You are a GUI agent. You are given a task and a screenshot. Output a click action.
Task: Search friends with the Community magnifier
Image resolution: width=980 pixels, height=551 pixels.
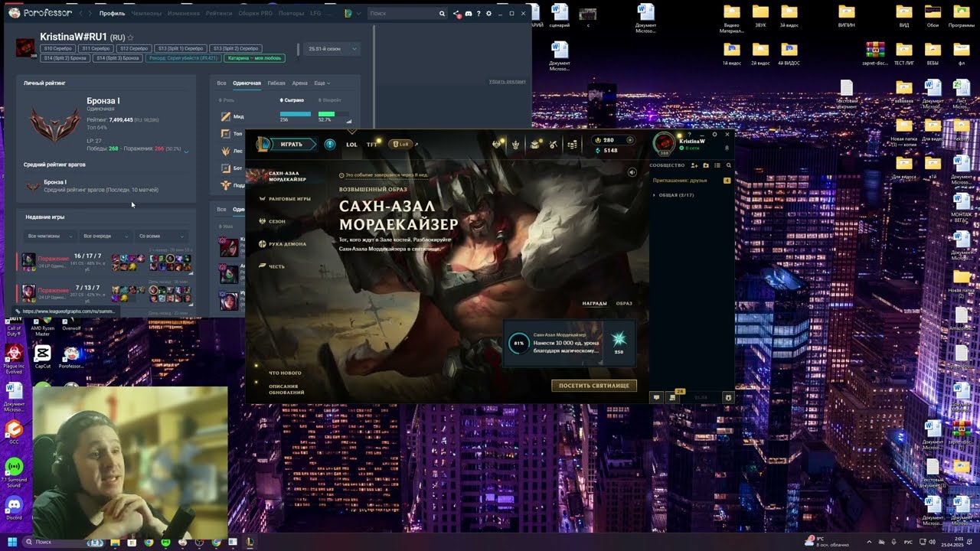pos(728,165)
